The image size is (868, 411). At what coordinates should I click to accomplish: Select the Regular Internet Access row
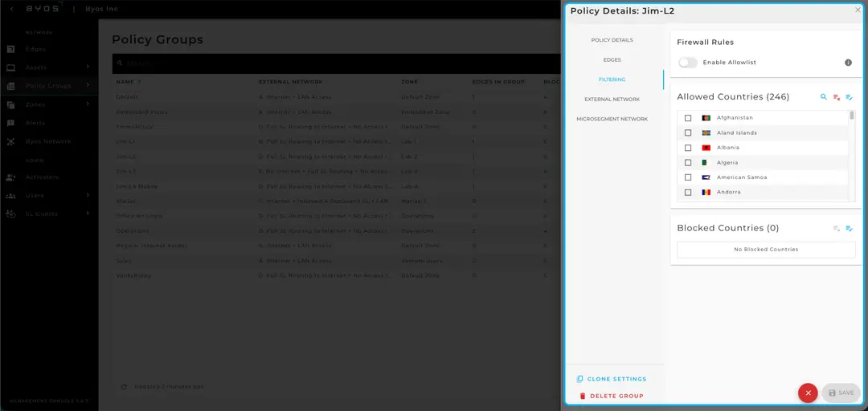point(336,246)
